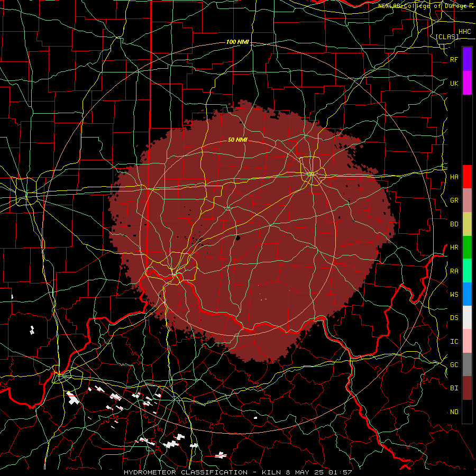Click the UK legend label

point(454,83)
